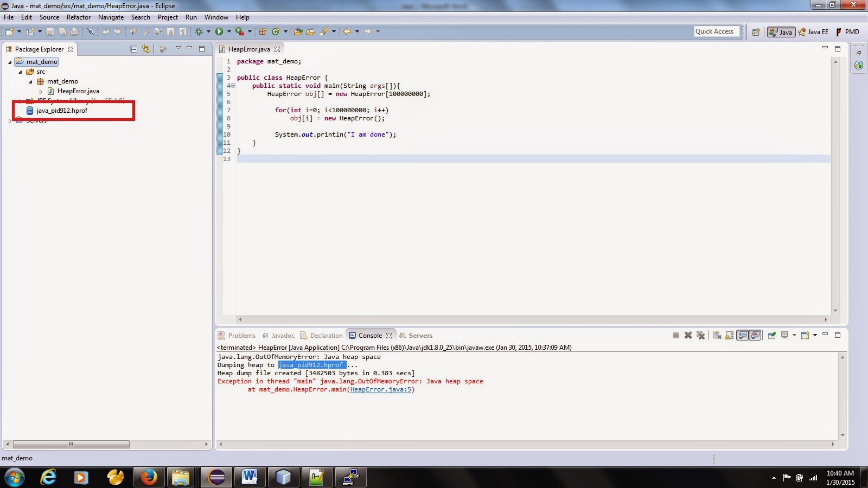Click the Open Type toolbar icon
The width and height of the screenshot is (868, 488).
click(x=298, y=31)
